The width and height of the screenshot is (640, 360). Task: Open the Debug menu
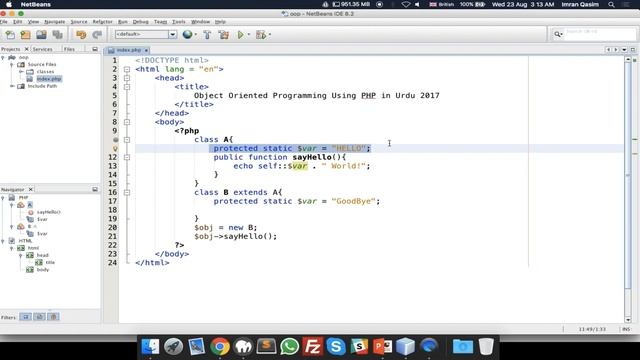(x=140, y=22)
